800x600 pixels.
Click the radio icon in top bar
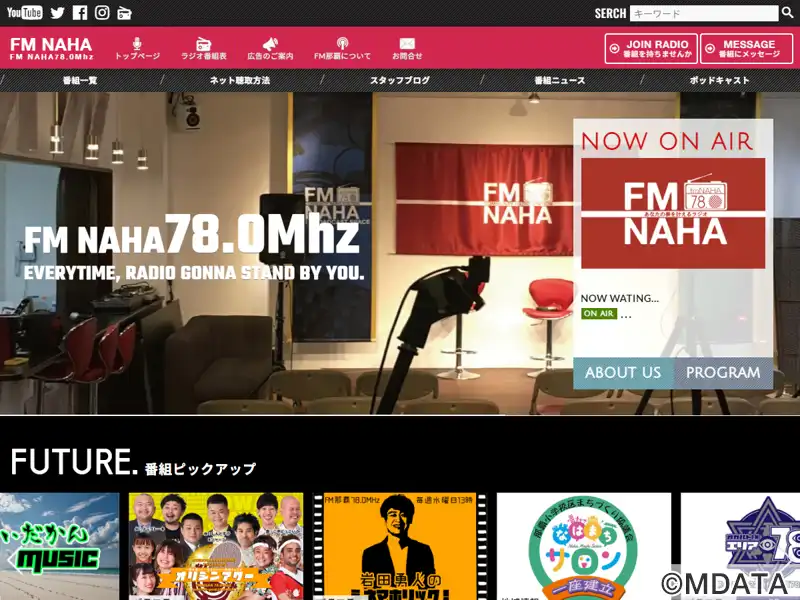(x=124, y=13)
